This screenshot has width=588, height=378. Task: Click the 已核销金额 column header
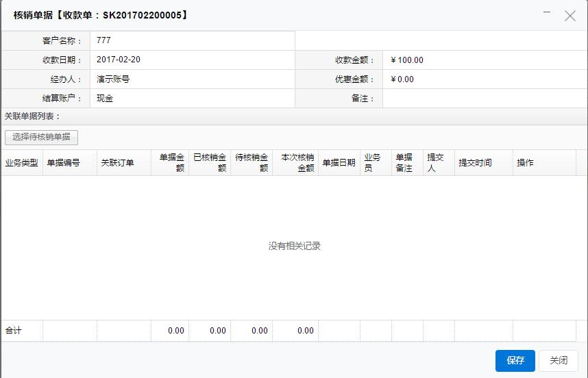[x=210, y=163]
